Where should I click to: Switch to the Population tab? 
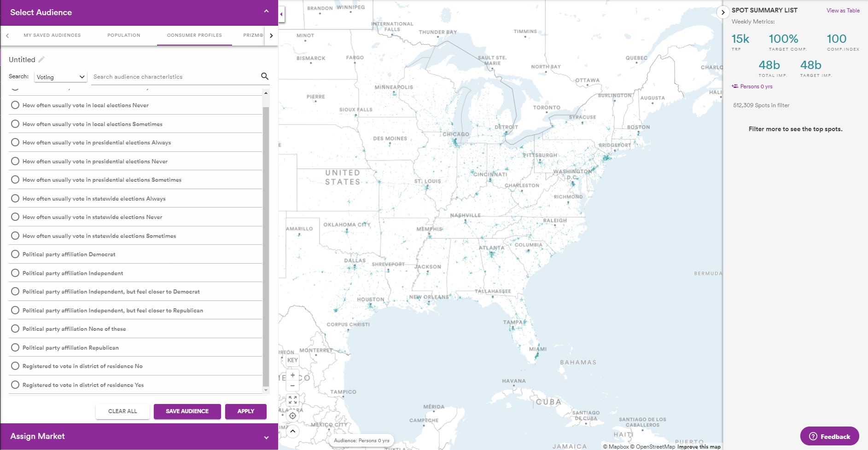(123, 35)
